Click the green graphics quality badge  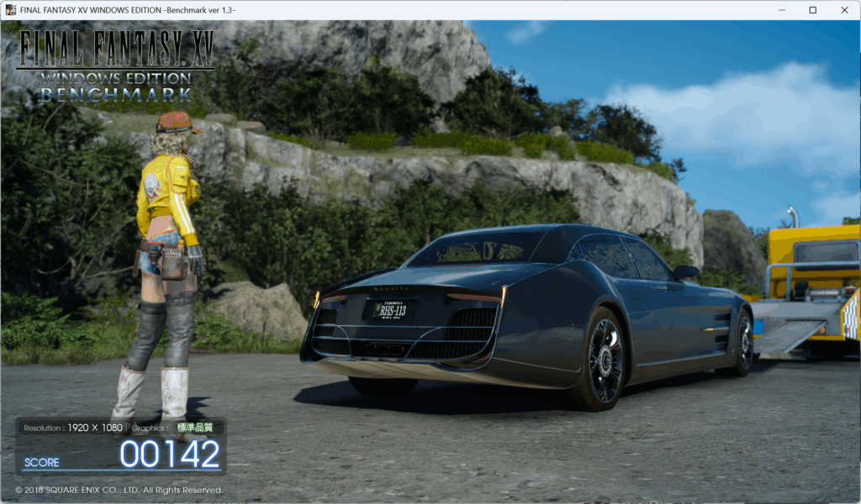tap(194, 428)
